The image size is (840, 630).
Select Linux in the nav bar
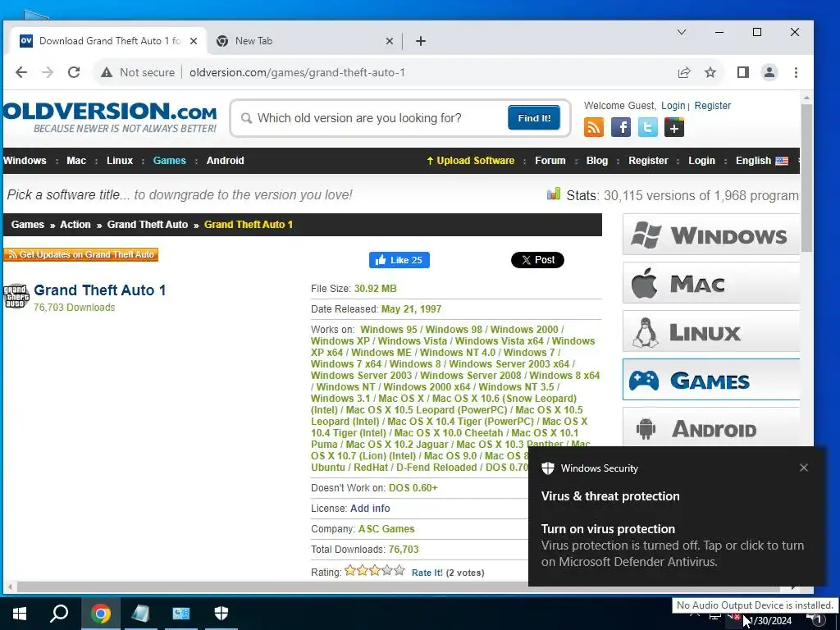coord(120,161)
